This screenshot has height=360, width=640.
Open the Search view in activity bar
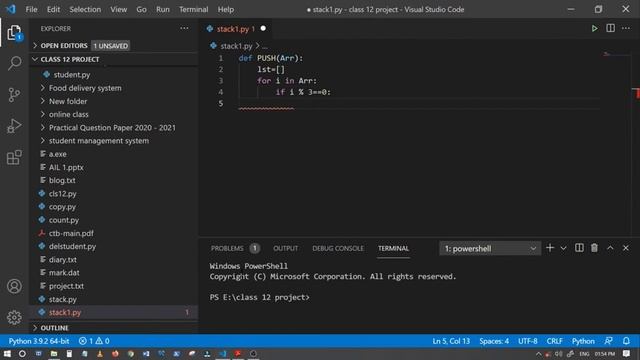point(14,63)
